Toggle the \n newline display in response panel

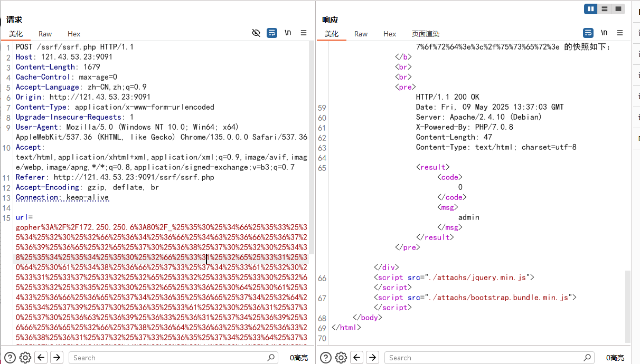tap(604, 33)
